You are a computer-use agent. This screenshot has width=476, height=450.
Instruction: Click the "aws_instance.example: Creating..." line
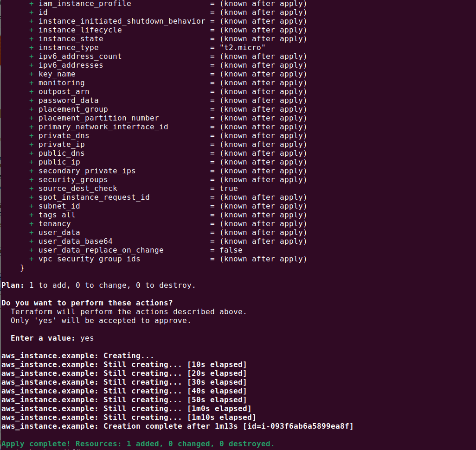(77, 356)
